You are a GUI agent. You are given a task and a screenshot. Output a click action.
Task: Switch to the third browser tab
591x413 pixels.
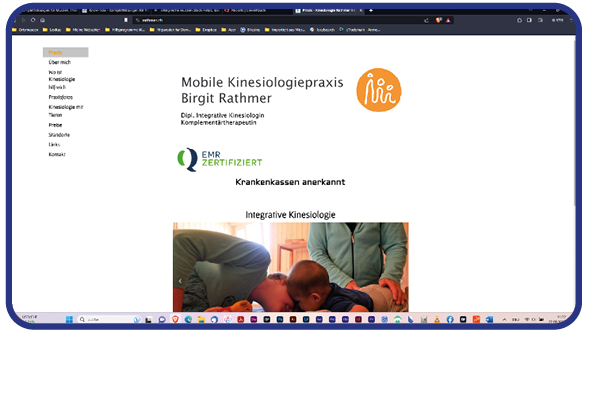coord(187,11)
